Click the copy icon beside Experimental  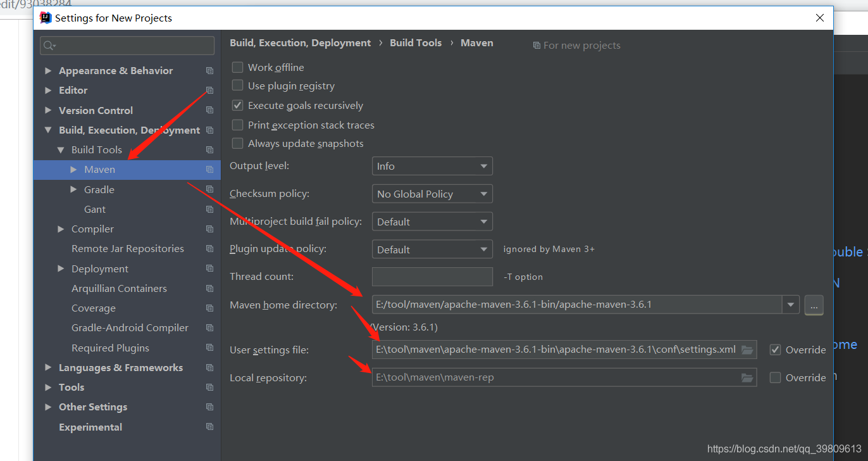point(209,427)
